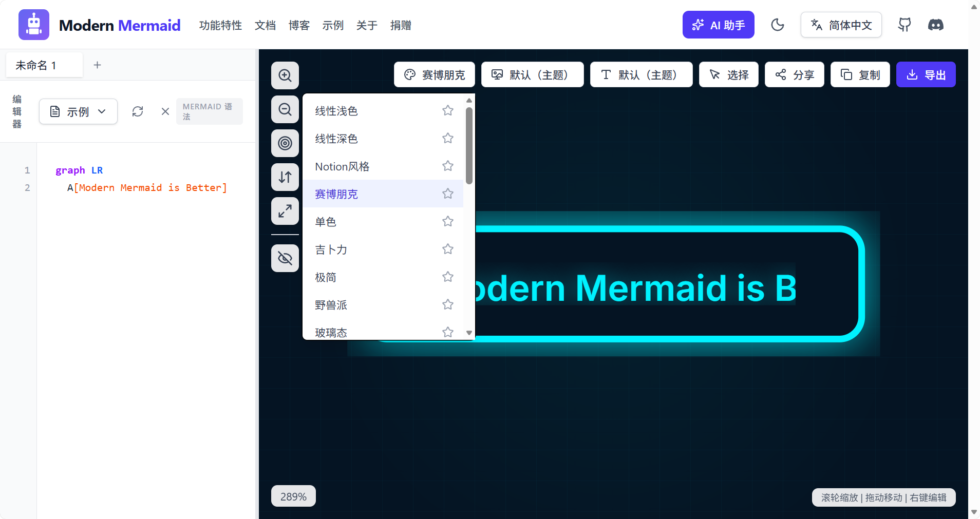This screenshot has height=519, width=980.
Task: Open the Discord community icon
Action: pyautogui.click(x=936, y=25)
